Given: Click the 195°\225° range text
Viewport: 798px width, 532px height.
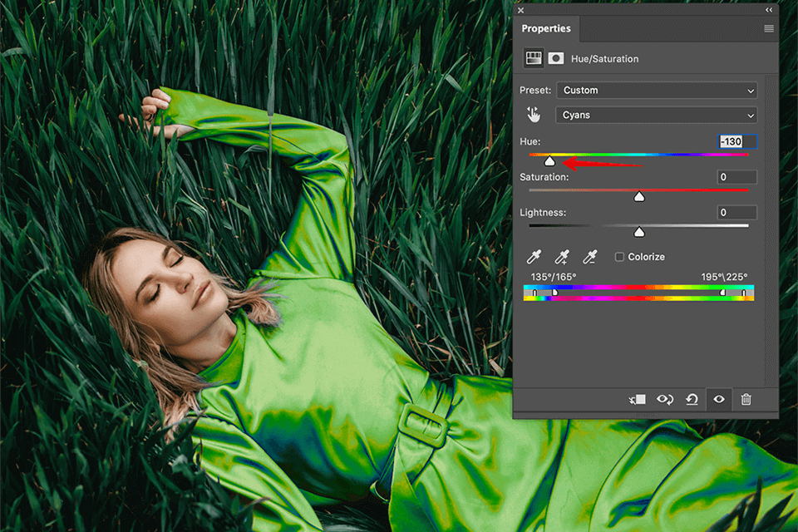Looking at the screenshot, I should click(724, 277).
